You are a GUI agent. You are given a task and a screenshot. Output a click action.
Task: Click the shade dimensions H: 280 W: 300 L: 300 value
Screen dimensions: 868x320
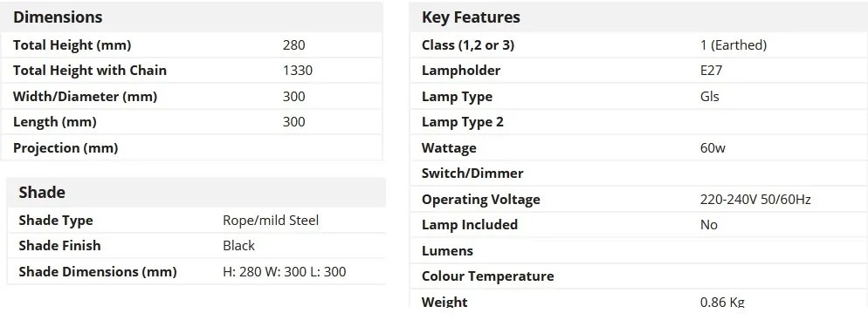click(x=285, y=272)
